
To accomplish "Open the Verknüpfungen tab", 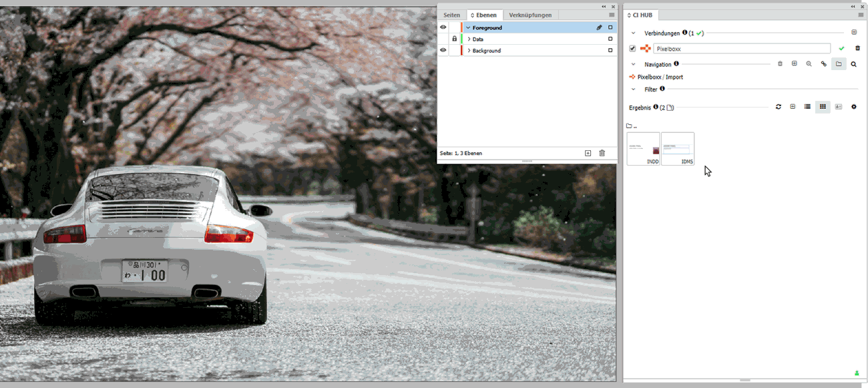I will pos(530,15).
